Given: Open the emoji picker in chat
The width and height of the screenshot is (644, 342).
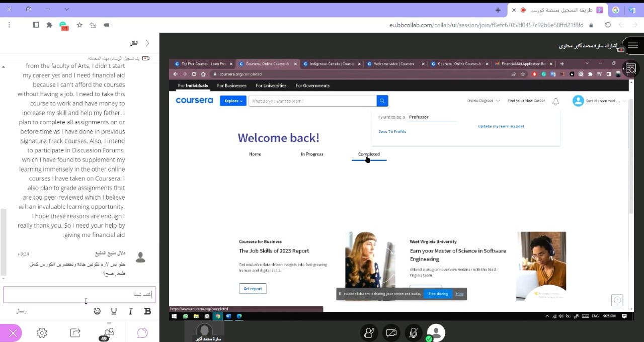Looking at the screenshot, I should [x=97, y=311].
